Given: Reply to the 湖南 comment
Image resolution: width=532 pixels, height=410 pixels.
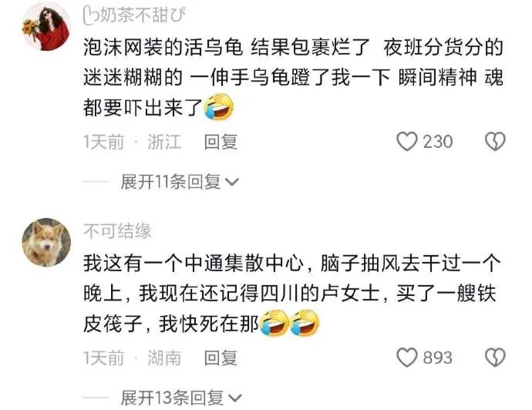Looking at the screenshot, I should [221, 358].
